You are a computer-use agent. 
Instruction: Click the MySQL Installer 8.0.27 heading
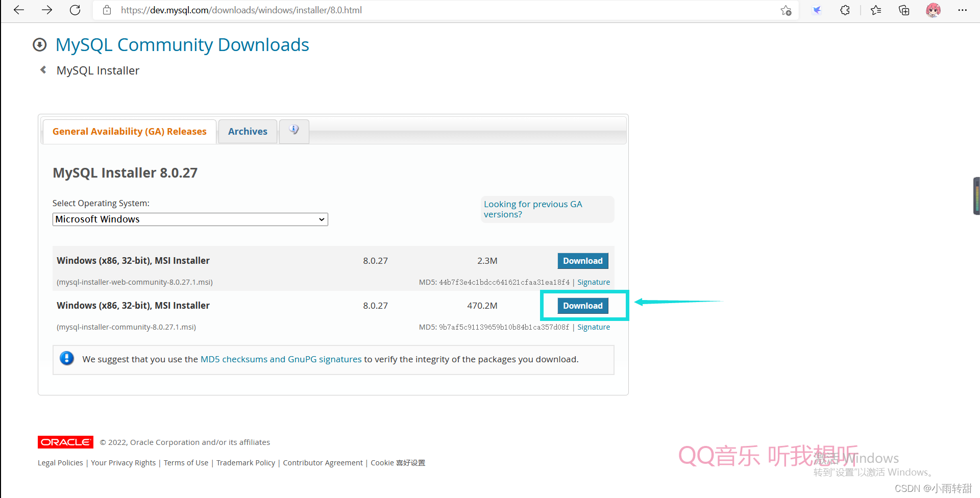tap(125, 173)
